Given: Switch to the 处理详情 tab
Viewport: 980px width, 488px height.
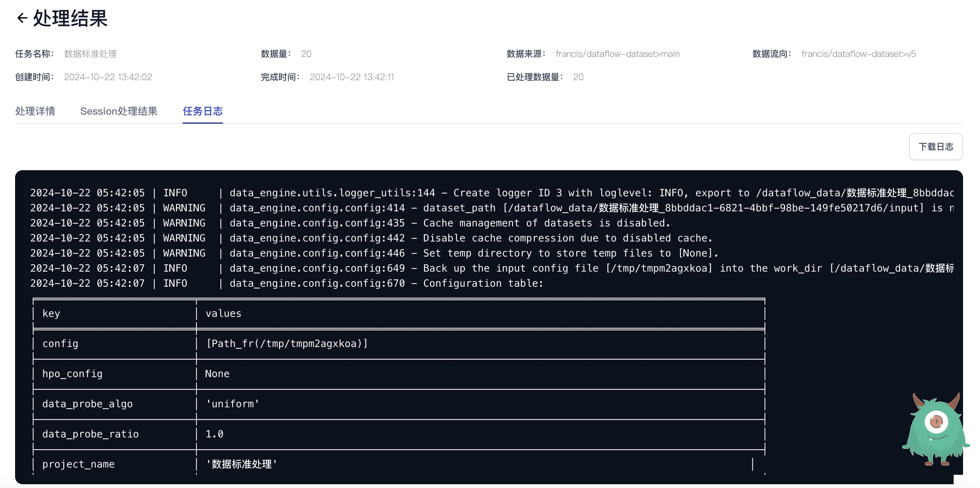Looking at the screenshot, I should coord(35,111).
